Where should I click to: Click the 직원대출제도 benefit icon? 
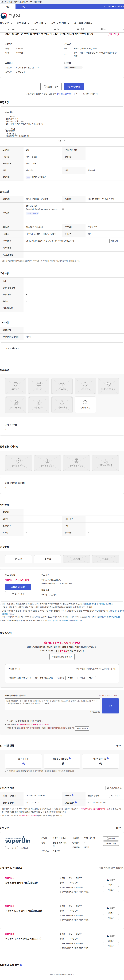[39, 404]
